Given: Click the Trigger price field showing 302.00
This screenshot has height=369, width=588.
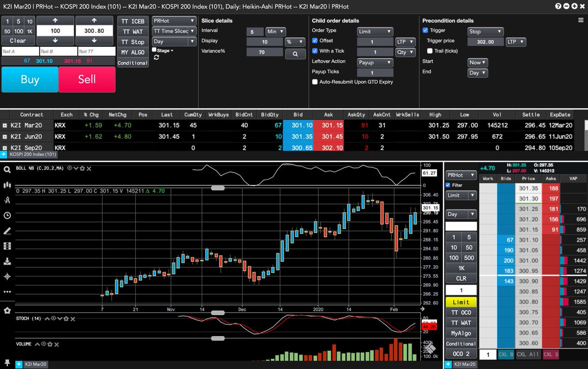Looking at the screenshot, I should click(x=486, y=42).
